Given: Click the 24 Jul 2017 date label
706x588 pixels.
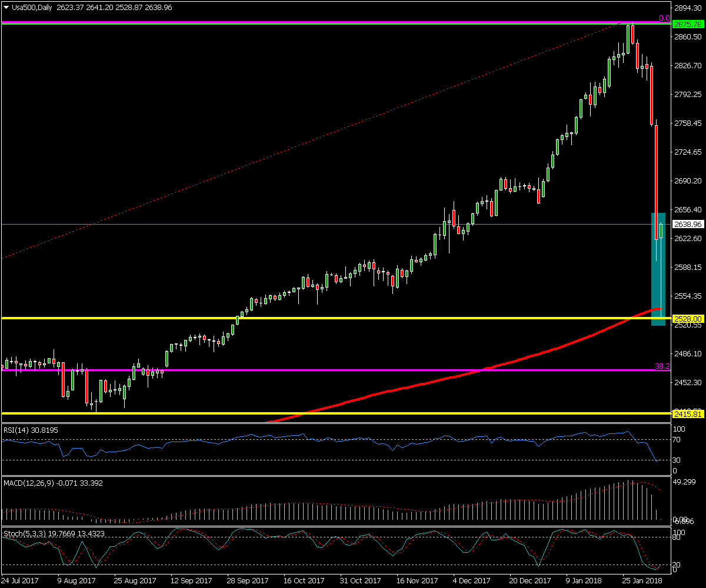Looking at the screenshot, I should tap(22, 581).
